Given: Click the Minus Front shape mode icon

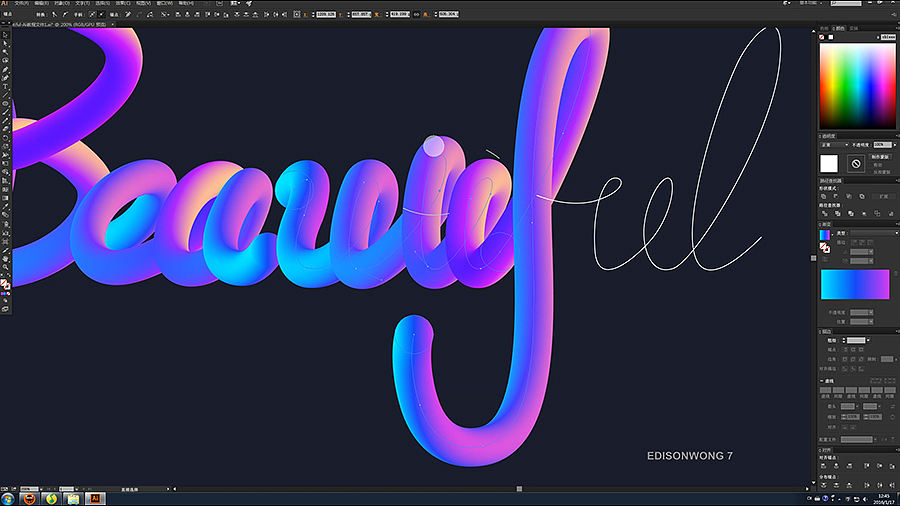Looking at the screenshot, I should pyautogui.click(x=837, y=196).
